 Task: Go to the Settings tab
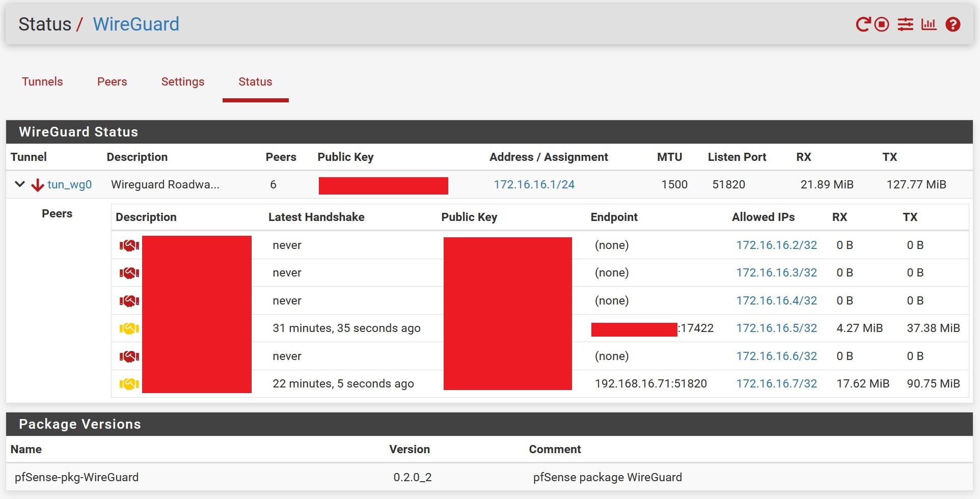[x=183, y=81]
